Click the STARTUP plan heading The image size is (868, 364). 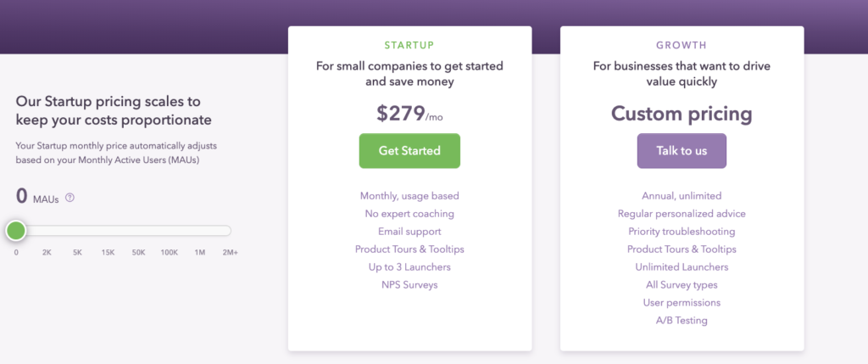(409, 46)
